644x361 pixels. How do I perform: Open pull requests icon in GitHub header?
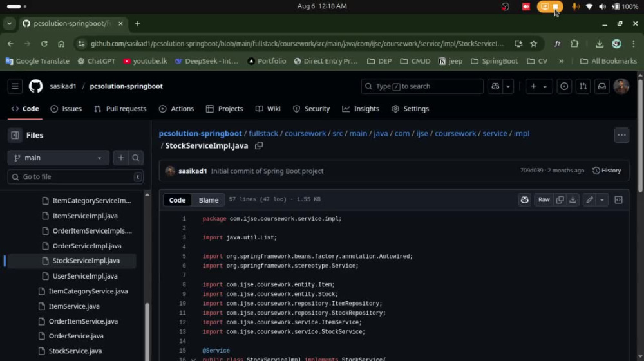583,86
